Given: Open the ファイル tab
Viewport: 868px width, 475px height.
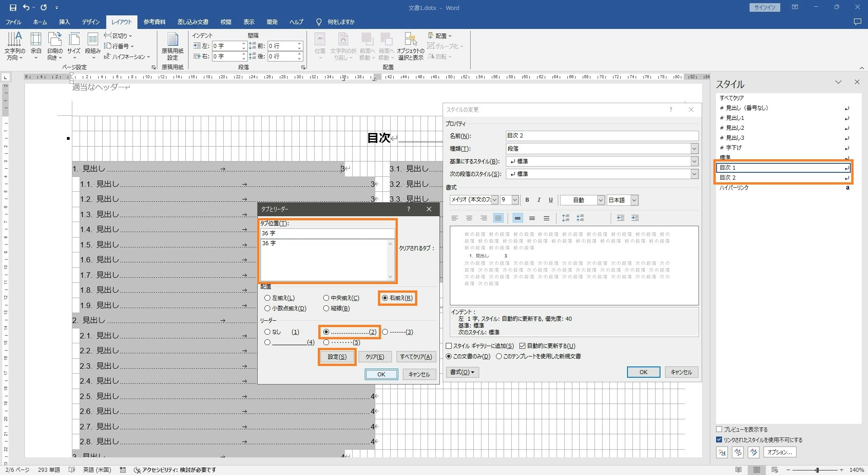Looking at the screenshot, I should pyautogui.click(x=14, y=22).
